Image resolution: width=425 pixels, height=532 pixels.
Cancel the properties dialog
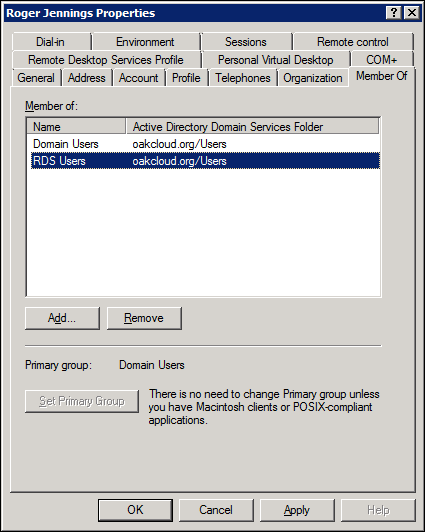coord(216,510)
